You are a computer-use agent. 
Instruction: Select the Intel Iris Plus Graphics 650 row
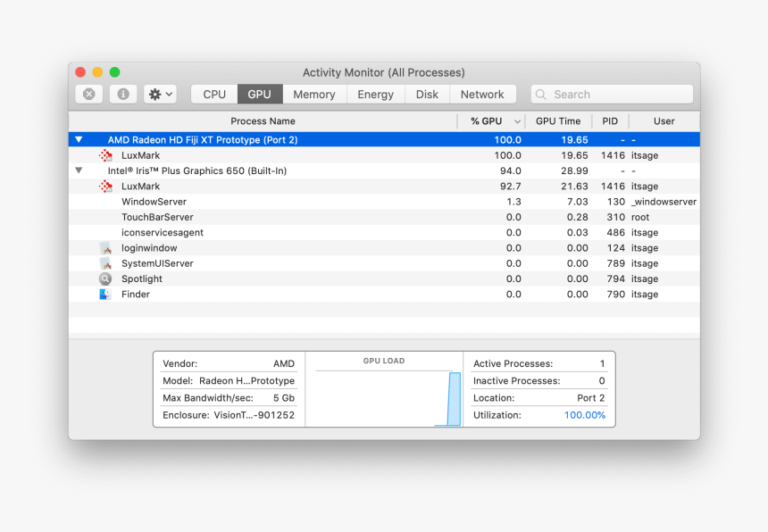[384, 170]
